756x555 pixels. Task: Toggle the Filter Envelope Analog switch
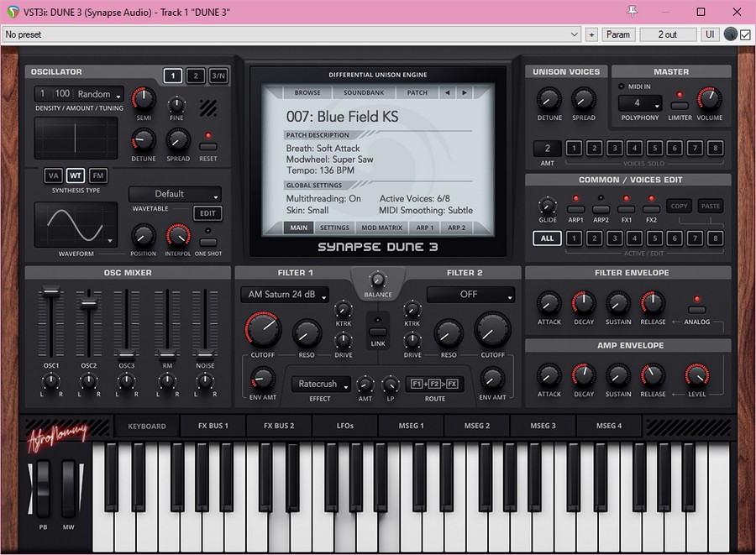pyautogui.click(x=696, y=309)
